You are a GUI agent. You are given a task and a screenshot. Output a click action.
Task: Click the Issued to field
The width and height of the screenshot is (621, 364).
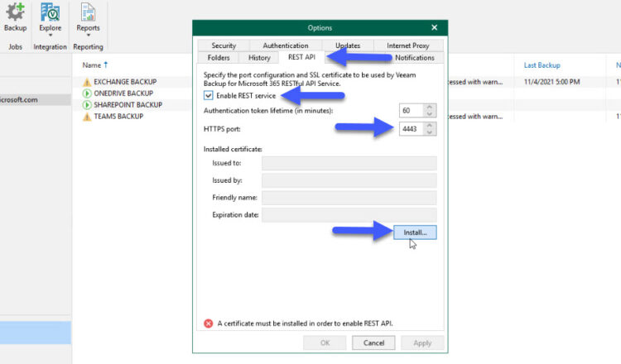[x=349, y=163]
